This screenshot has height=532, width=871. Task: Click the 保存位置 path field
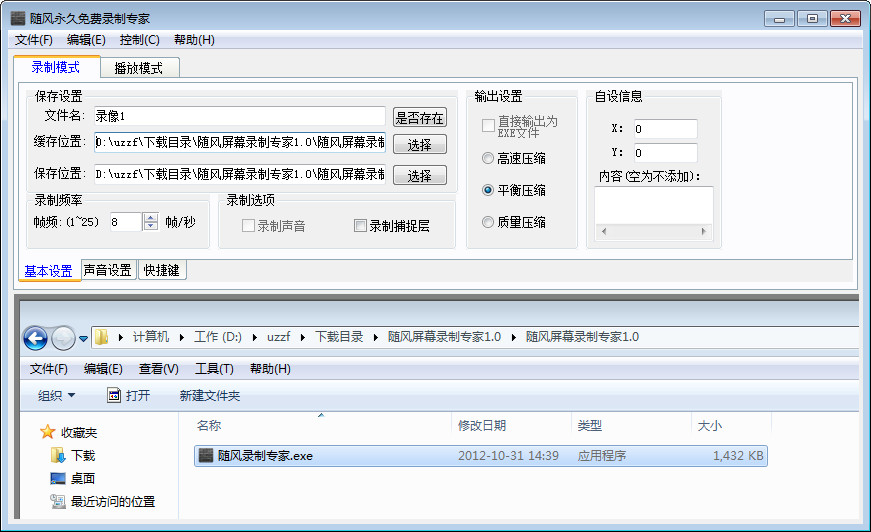tap(239, 174)
